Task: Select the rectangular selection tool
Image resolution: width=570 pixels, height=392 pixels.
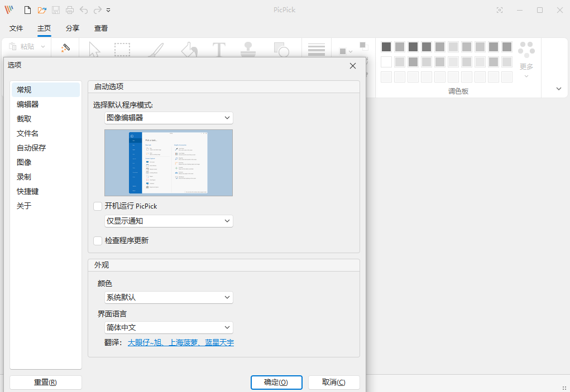Action: click(122, 50)
